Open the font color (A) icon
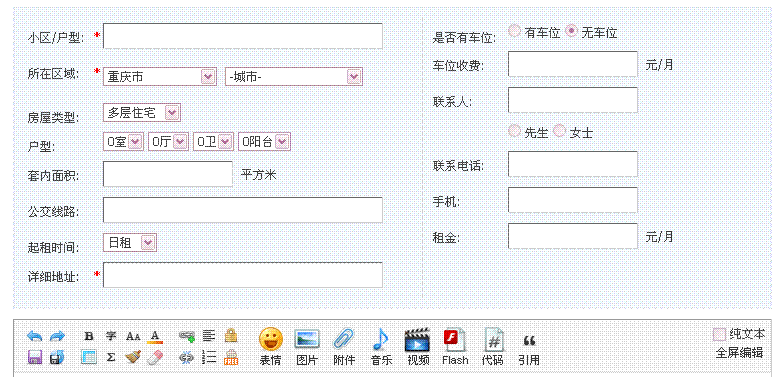The image size is (774, 377). [x=155, y=337]
